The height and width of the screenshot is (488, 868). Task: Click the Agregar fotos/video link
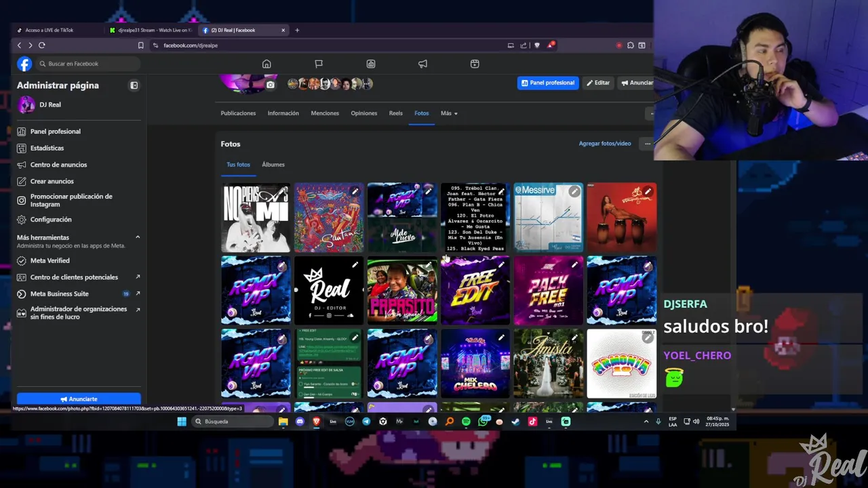click(x=605, y=144)
